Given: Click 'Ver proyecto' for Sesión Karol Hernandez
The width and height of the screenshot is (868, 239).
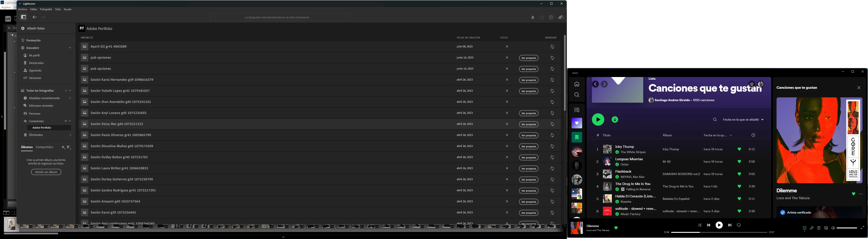Looking at the screenshot, I should pos(528,80).
